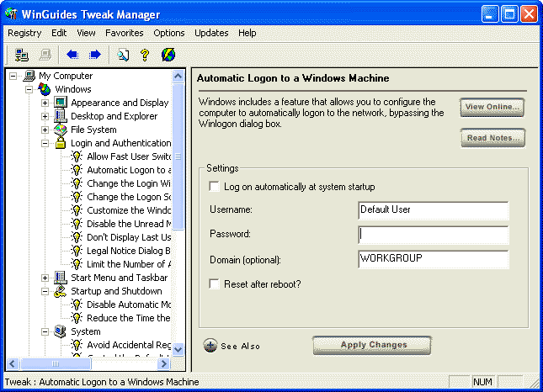The image size is (543, 392).
Task: Expand the Start Menu and Taskbar node
Action: click(x=45, y=278)
